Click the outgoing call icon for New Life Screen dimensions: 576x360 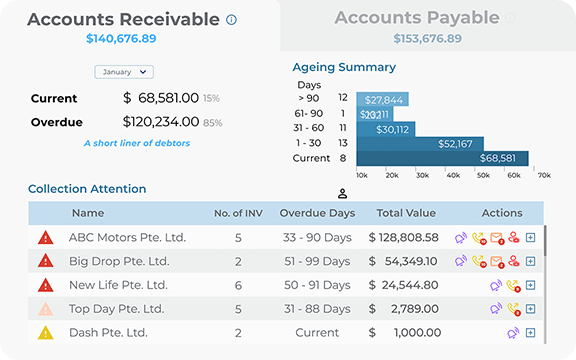coord(513,285)
